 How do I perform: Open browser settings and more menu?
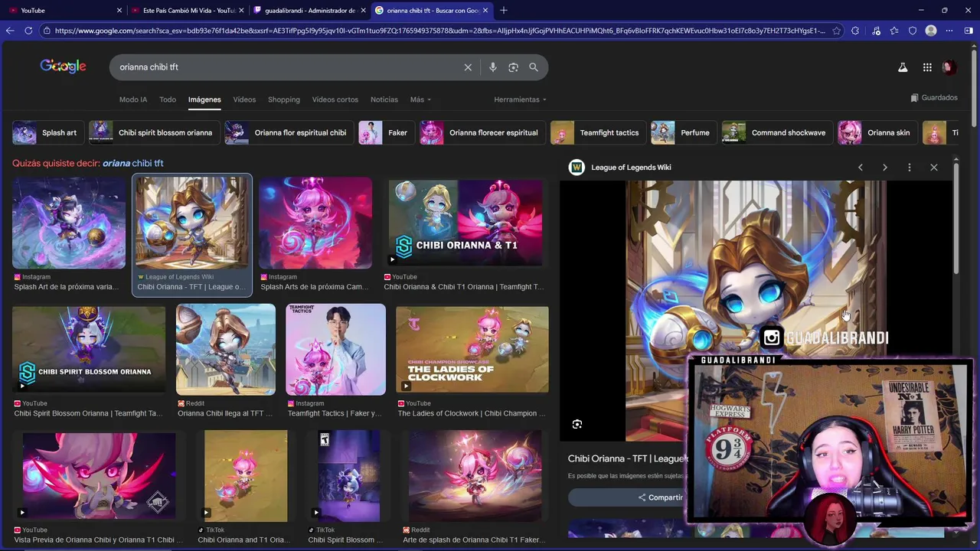pyautogui.click(x=949, y=31)
